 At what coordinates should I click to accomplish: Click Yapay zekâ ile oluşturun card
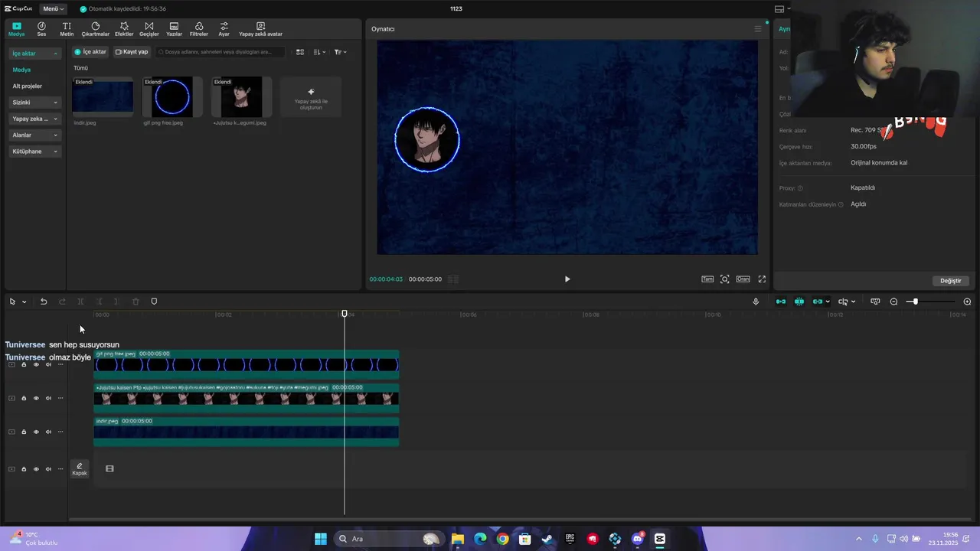click(x=311, y=97)
